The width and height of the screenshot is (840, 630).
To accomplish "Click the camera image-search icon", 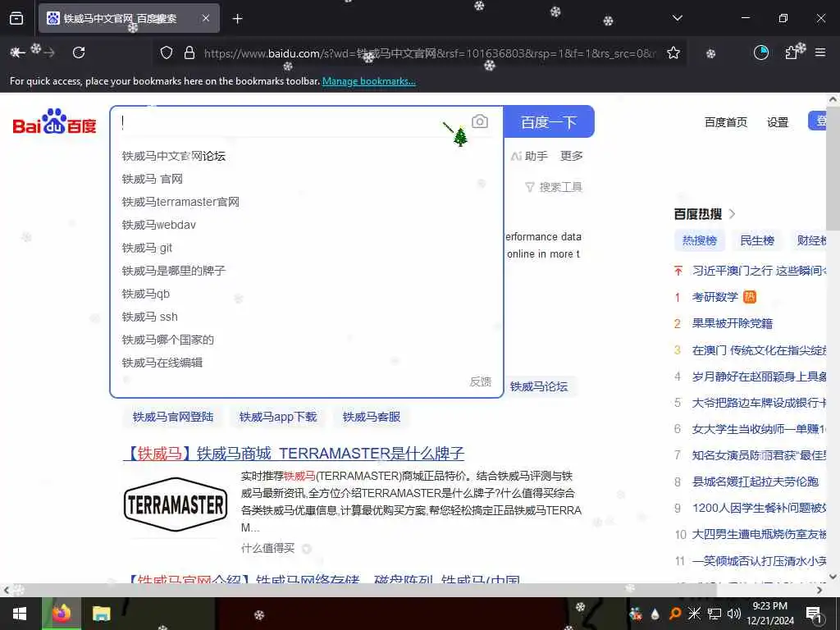I will coord(479,121).
